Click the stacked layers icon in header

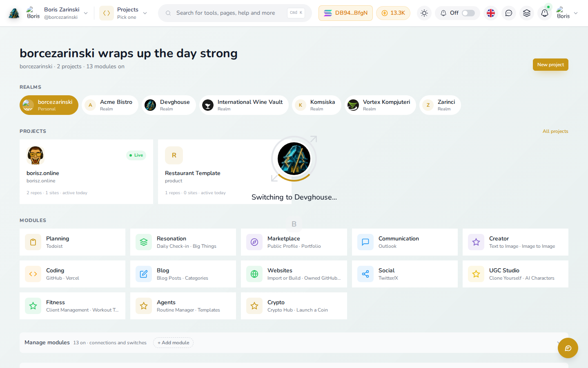527,13
